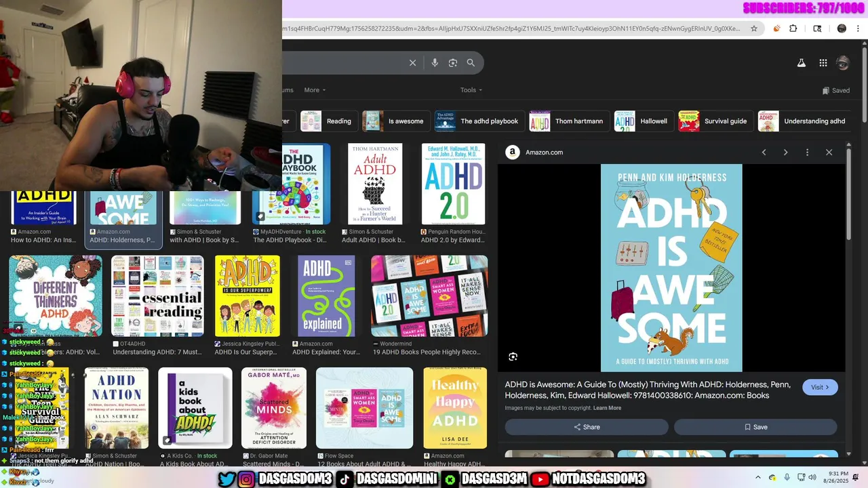Open the orange extension icon in toolbar
The width and height of the screenshot is (868, 488).
click(x=776, y=28)
